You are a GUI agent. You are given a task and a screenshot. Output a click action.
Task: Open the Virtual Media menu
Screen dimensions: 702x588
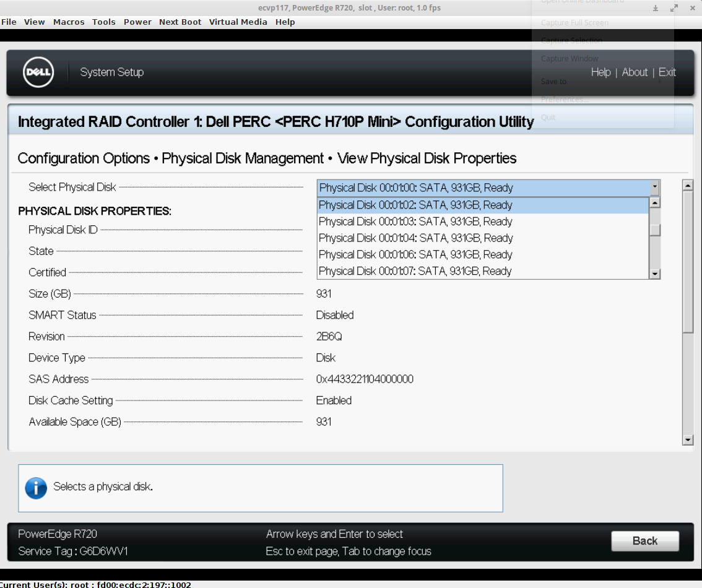(238, 22)
